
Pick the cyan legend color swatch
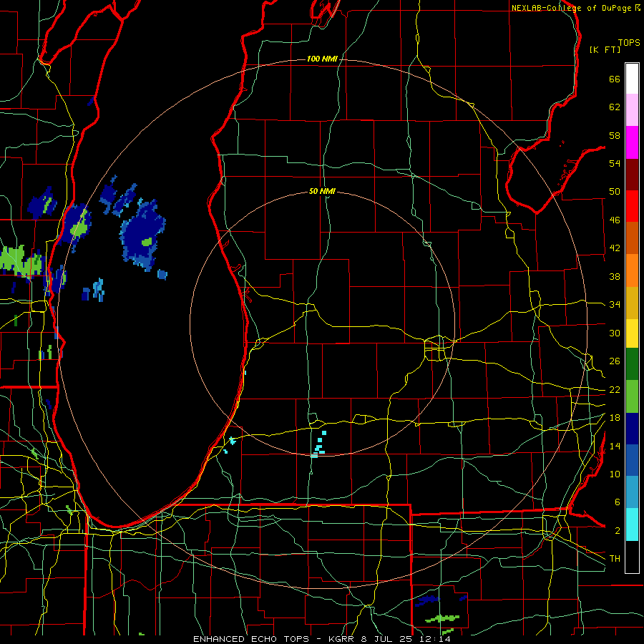pos(632,525)
